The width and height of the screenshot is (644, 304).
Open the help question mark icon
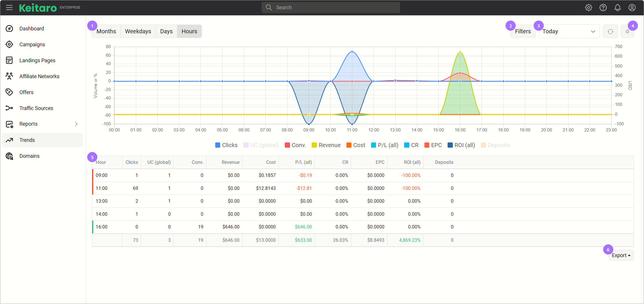tap(603, 8)
